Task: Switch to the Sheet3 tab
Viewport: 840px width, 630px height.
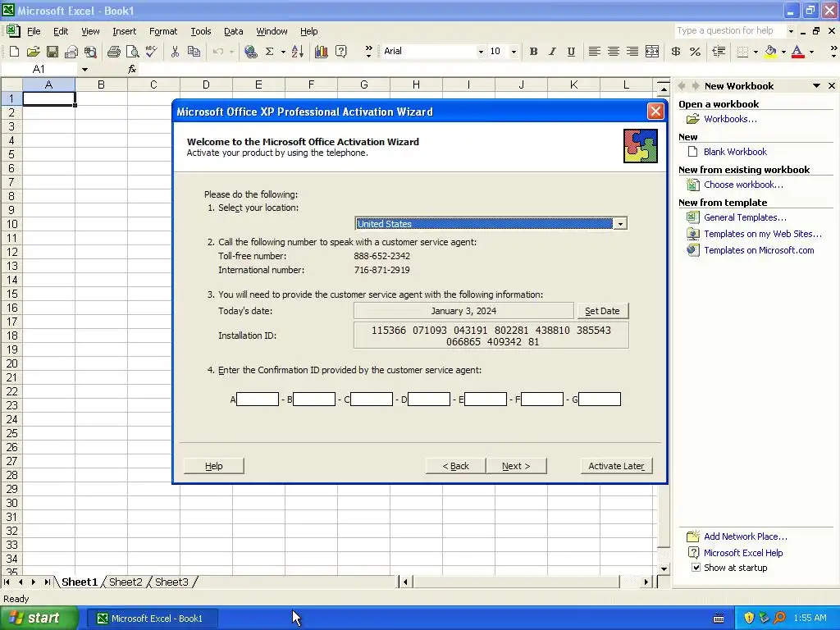Action: tap(171, 582)
